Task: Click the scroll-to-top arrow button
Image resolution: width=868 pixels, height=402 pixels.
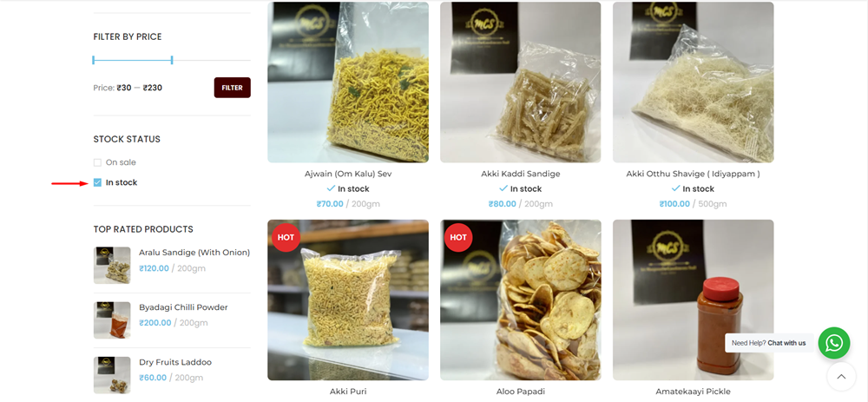Action: [841, 377]
